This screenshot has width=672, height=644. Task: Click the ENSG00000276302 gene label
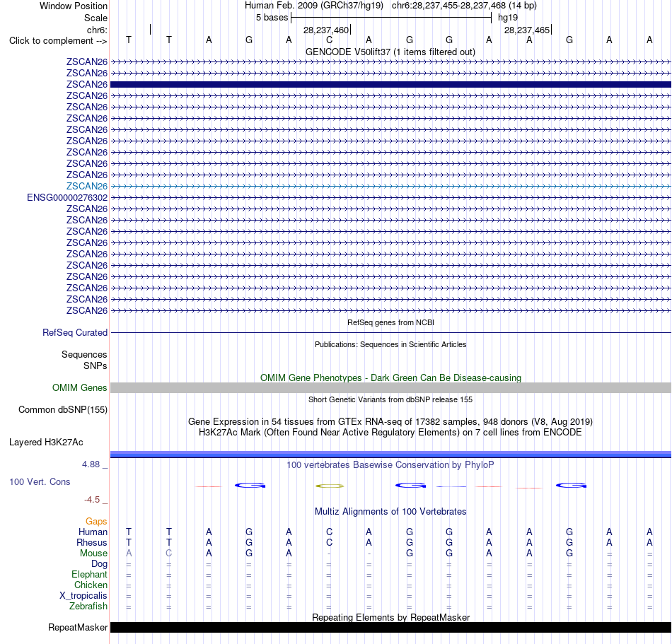point(67,197)
